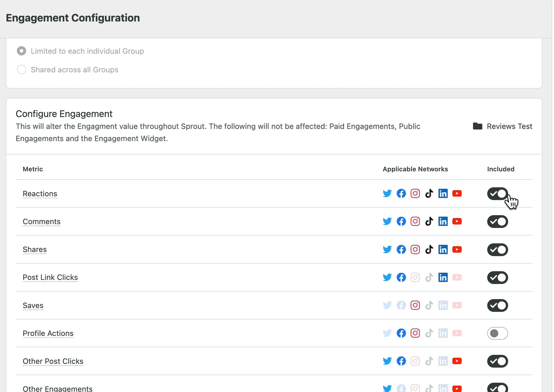Turn off Other Post Clicks toggle
The height and width of the screenshot is (392, 554).
(x=498, y=361)
